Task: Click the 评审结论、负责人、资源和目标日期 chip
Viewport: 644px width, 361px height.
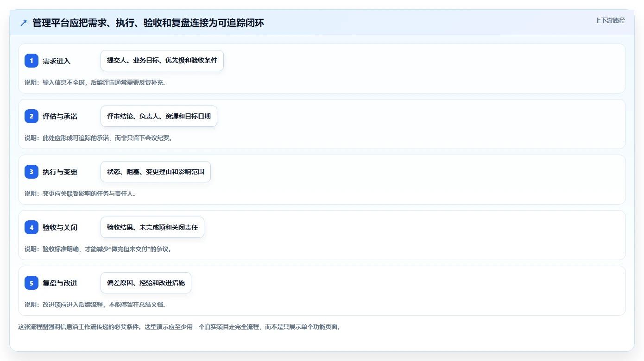Action: tap(159, 116)
